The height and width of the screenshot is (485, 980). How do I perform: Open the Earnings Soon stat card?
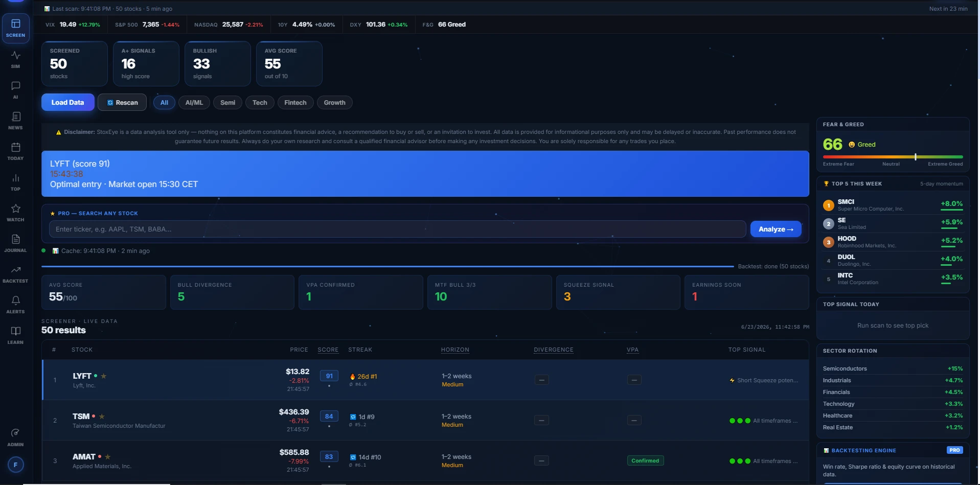click(x=746, y=292)
